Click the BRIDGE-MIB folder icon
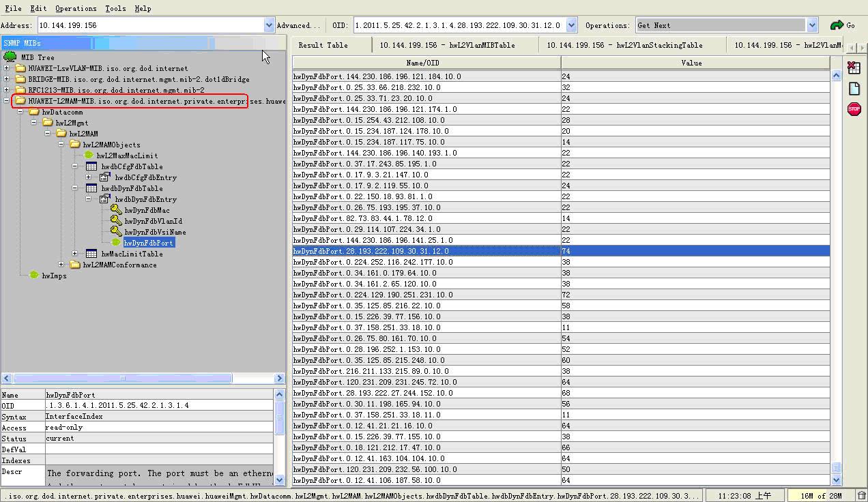The height and width of the screenshot is (502, 868). tap(20, 79)
